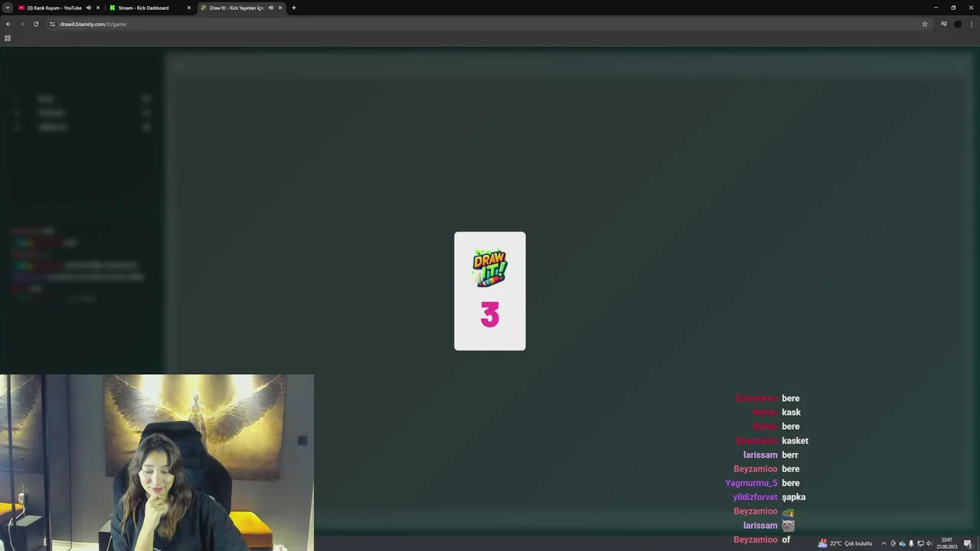Go back to the previous page
The width and height of the screenshot is (980, 551).
[x=8, y=24]
